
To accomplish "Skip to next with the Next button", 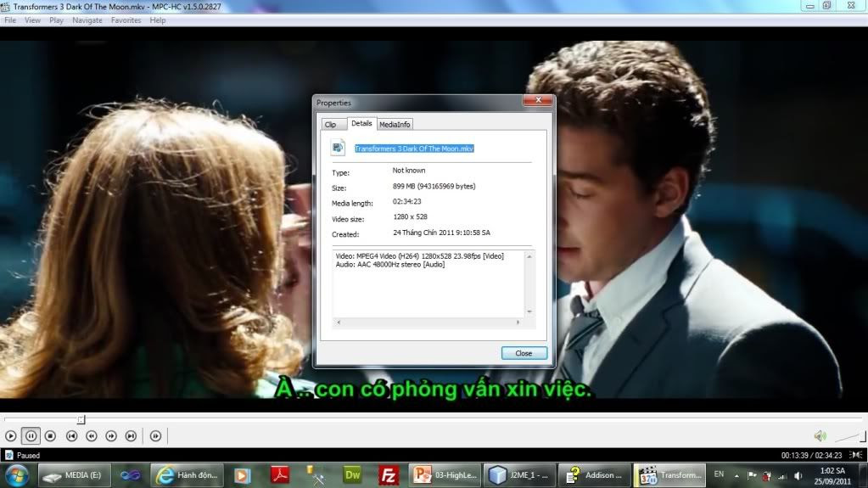I will 132,436.
